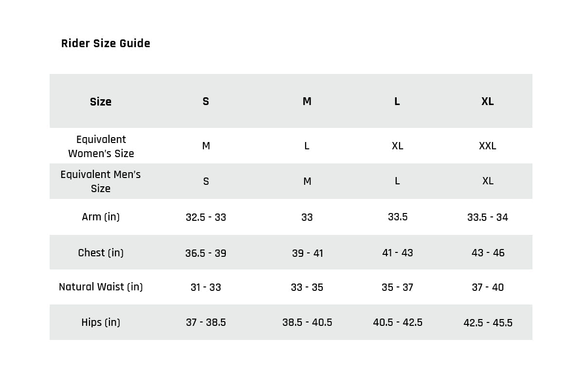The height and width of the screenshot is (392, 586).
Task: Click the XL size column header
Action: pyautogui.click(x=488, y=102)
